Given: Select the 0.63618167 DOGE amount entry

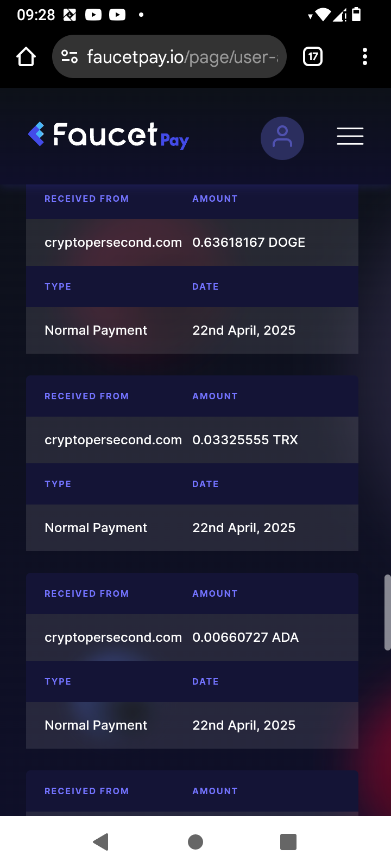Looking at the screenshot, I should pyautogui.click(x=249, y=242).
